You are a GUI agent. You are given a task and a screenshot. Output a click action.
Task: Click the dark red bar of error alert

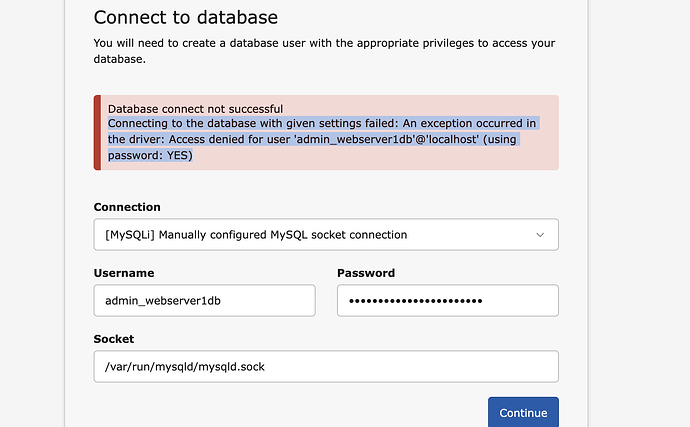tap(97, 132)
